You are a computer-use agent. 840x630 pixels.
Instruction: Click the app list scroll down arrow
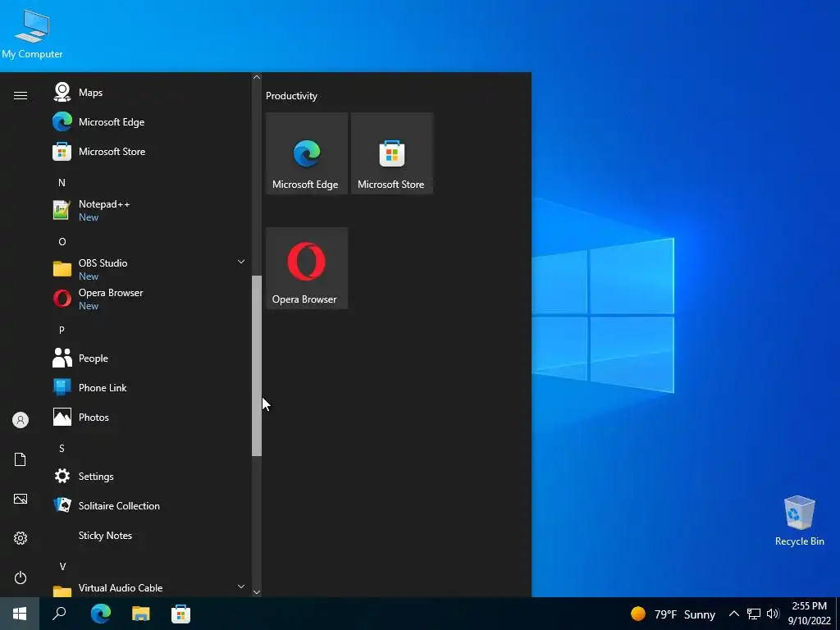[x=257, y=592]
